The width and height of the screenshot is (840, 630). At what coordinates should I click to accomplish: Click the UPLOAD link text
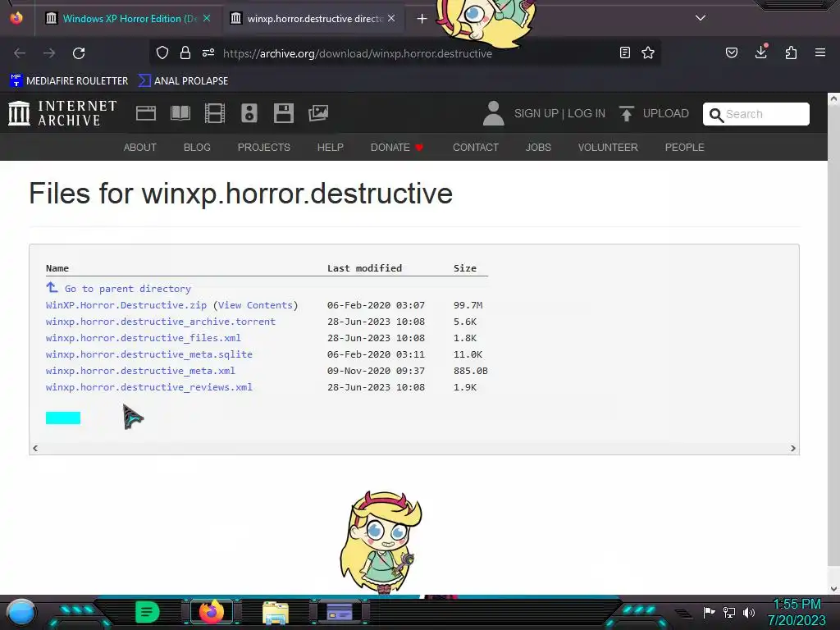coord(666,113)
